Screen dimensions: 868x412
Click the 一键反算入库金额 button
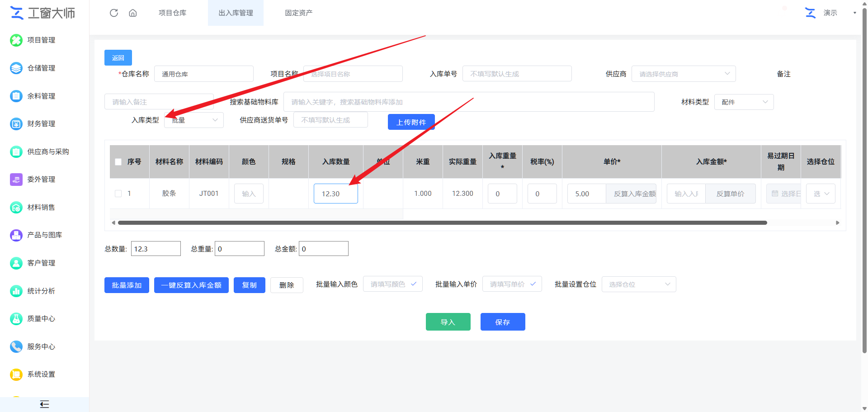[191, 285]
